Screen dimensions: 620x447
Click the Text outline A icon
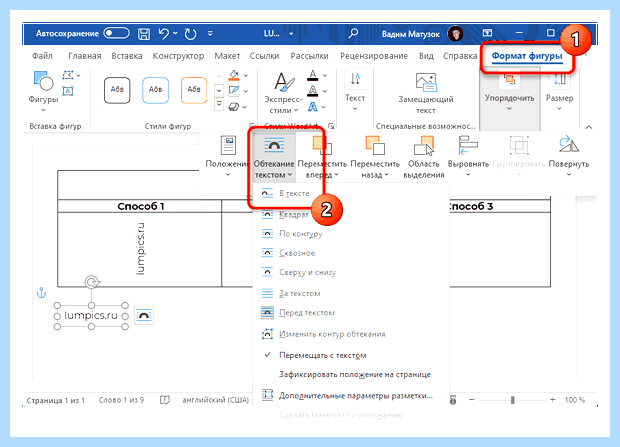(x=312, y=91)
